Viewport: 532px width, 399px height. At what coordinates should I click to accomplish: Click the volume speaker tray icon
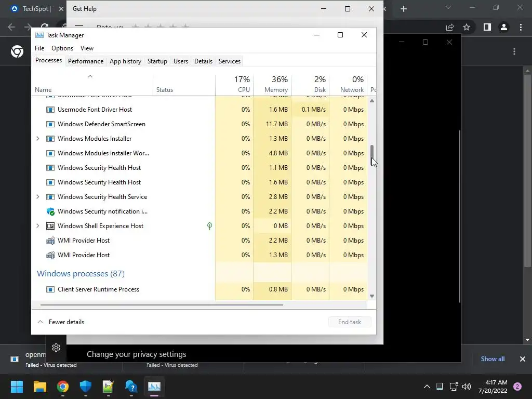coord(467,387)
